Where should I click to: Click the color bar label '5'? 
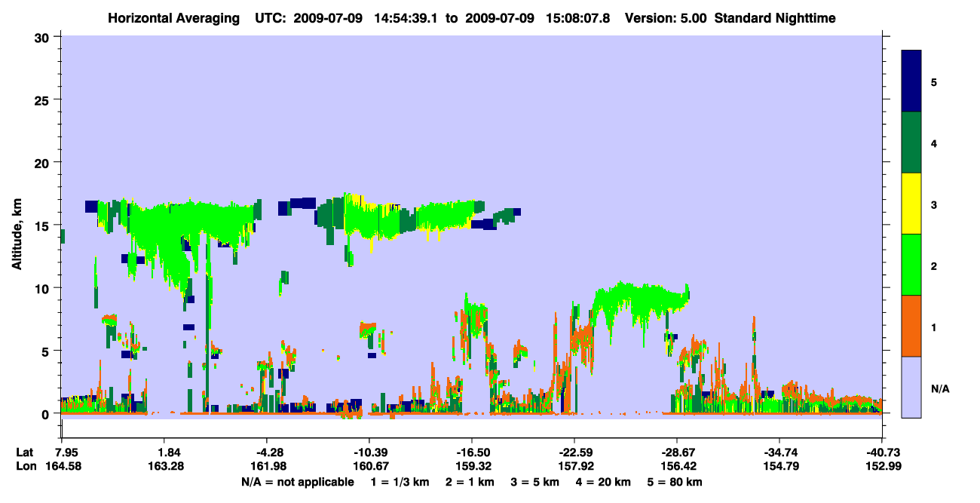point(934,81)
